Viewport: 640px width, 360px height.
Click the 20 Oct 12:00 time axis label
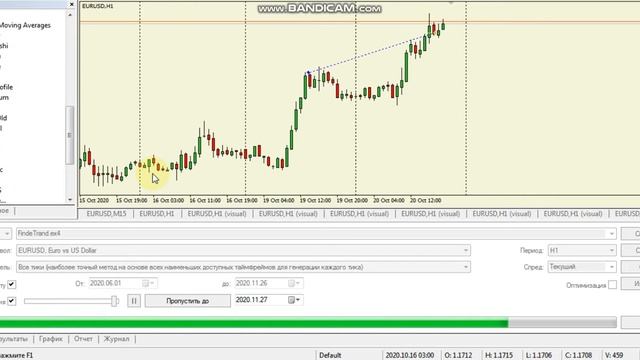coord(425,200)
